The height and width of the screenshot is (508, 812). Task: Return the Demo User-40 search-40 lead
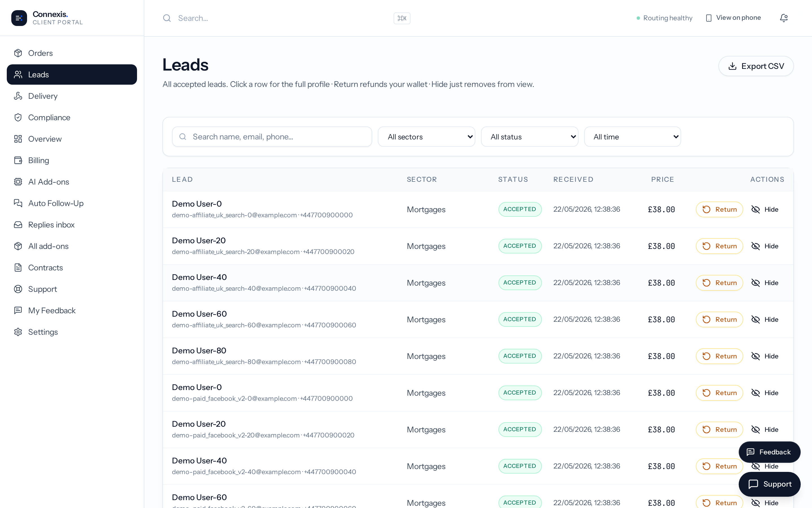720,283
